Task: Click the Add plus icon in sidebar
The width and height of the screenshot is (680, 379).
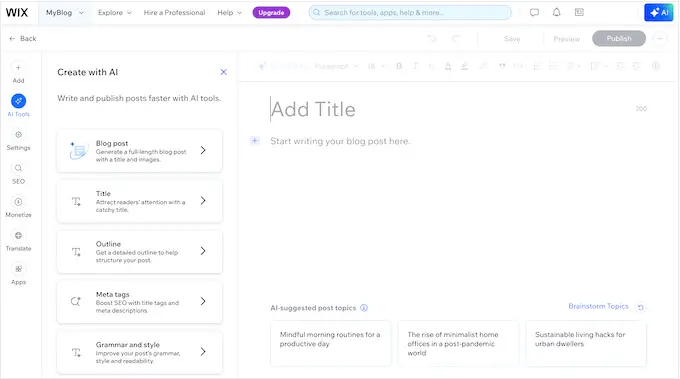Action: point(18,68)
